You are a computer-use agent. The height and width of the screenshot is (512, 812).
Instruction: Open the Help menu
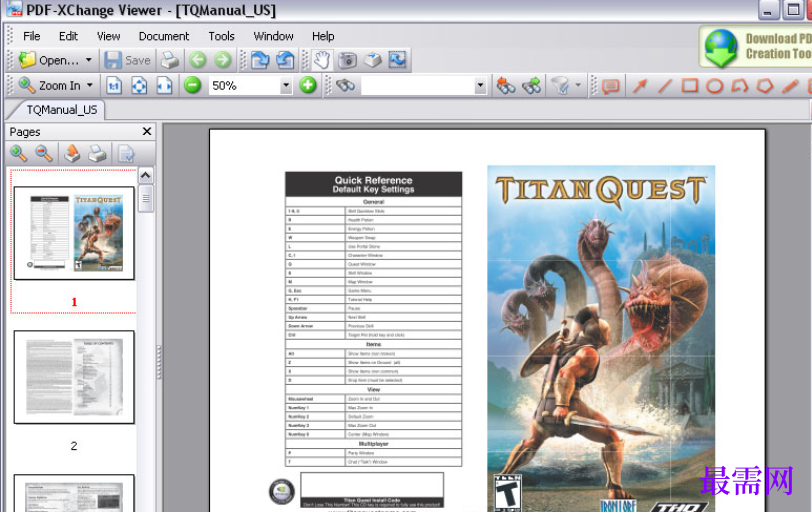pos(323,36)
